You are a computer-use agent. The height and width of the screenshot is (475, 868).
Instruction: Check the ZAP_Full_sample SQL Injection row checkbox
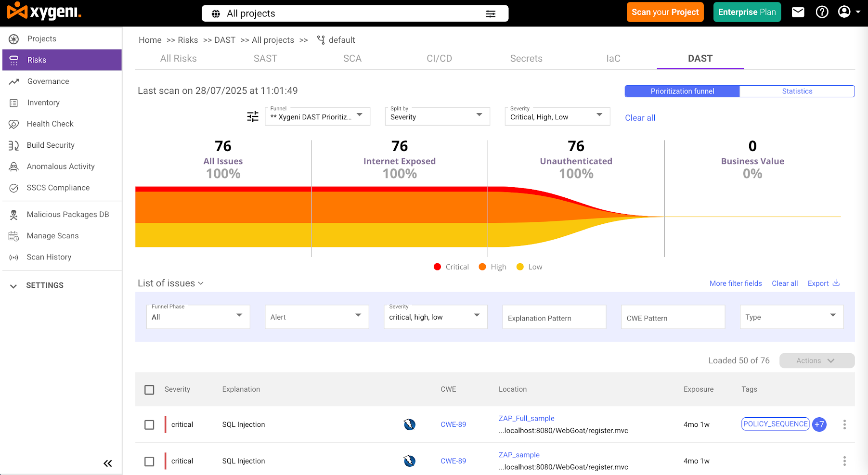149,424
